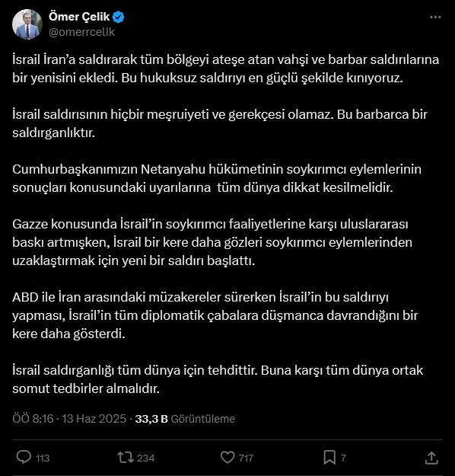Open the 33,3 B Görüntüleme view count
This screenshot has height=476, width=455.
185,419
